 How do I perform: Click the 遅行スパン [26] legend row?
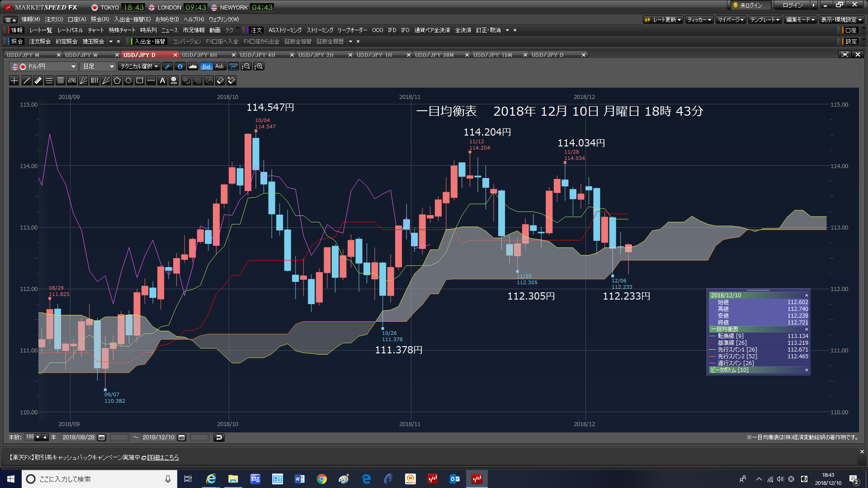tap(759, 363)
